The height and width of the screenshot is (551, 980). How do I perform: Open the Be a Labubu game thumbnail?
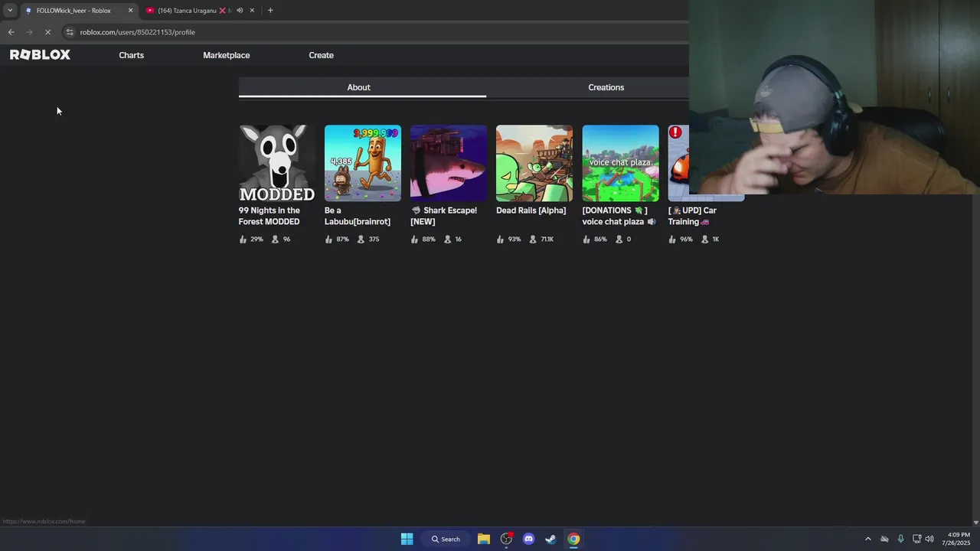(x=363, y=163)
